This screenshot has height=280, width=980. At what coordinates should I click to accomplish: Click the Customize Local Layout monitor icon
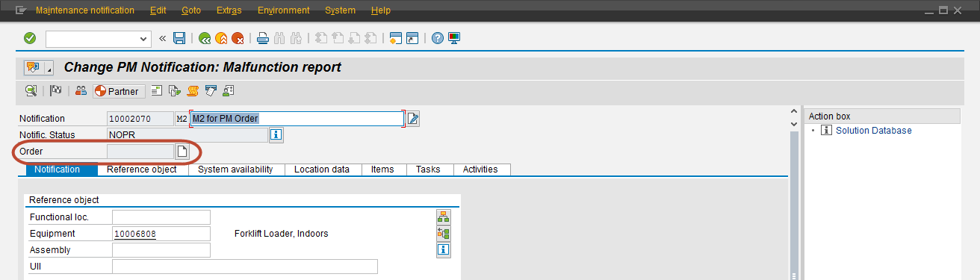pyautogui.click(x=453, y=38)
